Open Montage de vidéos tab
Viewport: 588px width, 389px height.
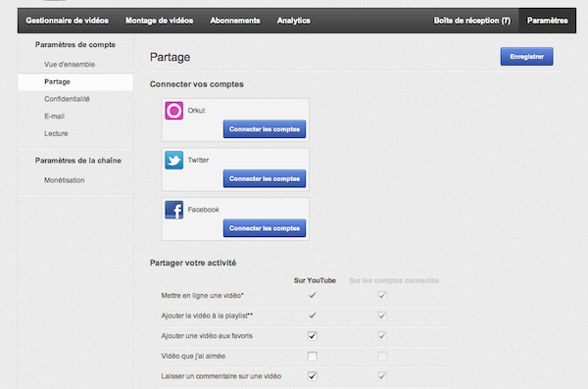pos(160,21)
